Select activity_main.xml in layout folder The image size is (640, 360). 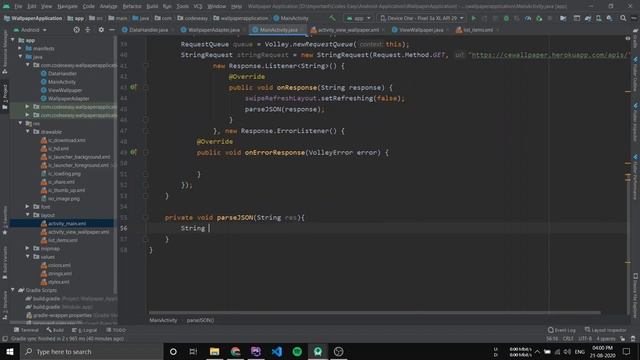point(67,223)
